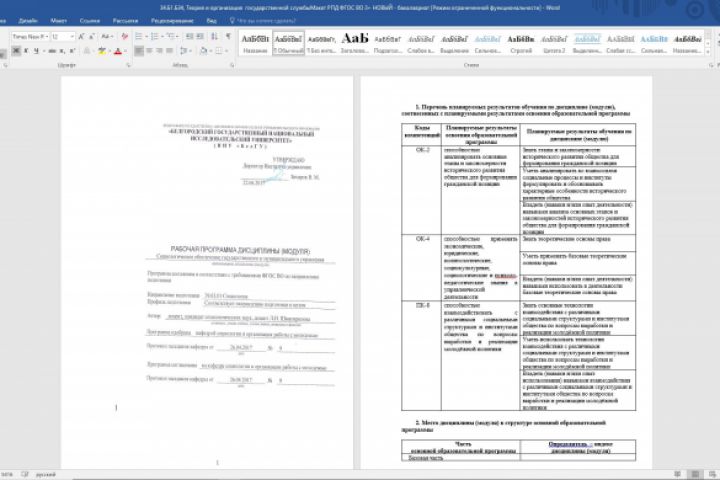This screenshot has height=480, width=720.
Task: Toggle show paragraph marks (¶)
Action: (228, 36)
